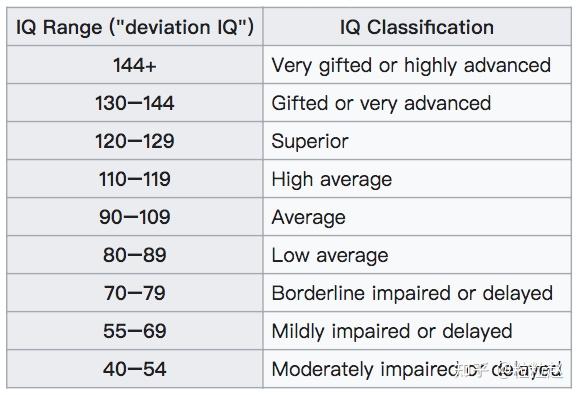Click the 'High average' classification cell
Viewport: 578px width, 395px height.
coord(417,179)
